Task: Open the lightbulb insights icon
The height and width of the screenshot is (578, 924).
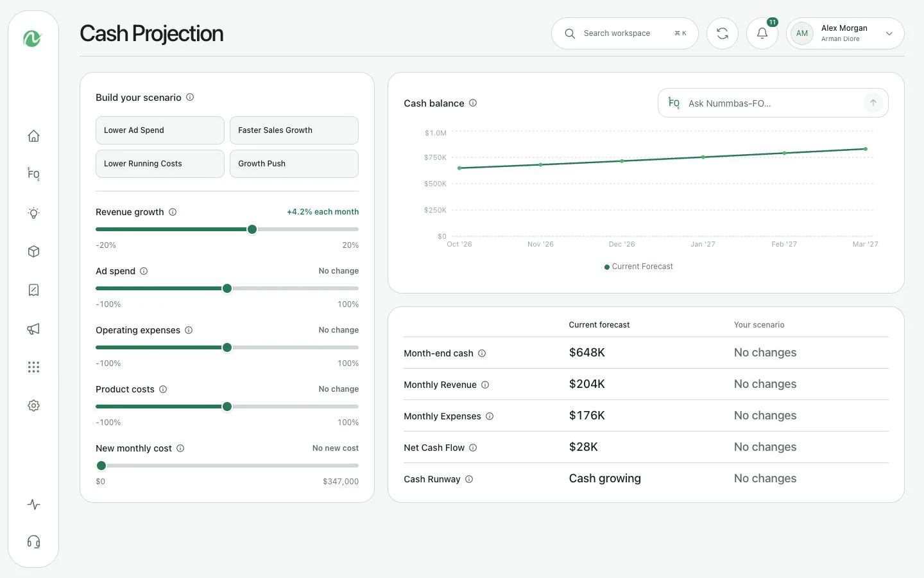Action: point(34,213)
